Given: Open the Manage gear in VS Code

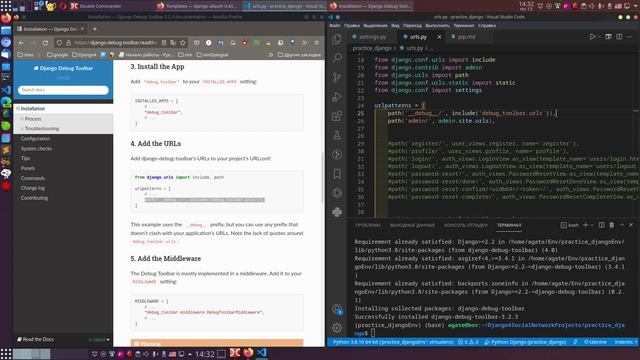Looking at the screenshot, I should coord(337,328).
